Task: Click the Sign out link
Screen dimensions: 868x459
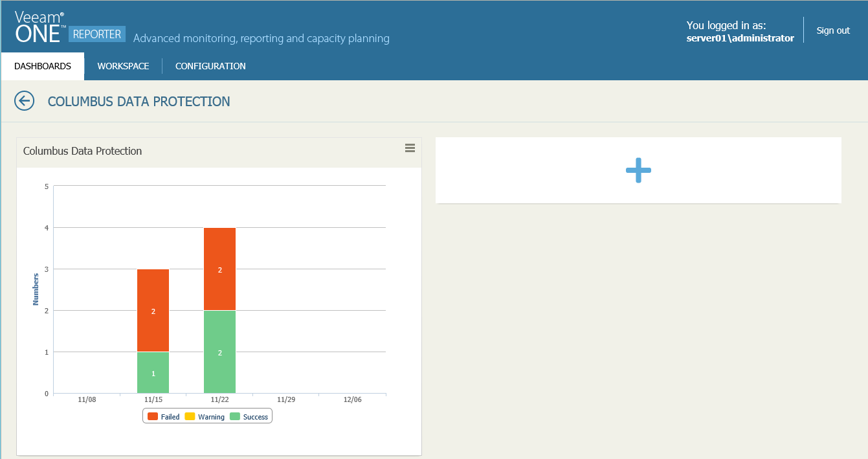Action: tap(833, 30)
